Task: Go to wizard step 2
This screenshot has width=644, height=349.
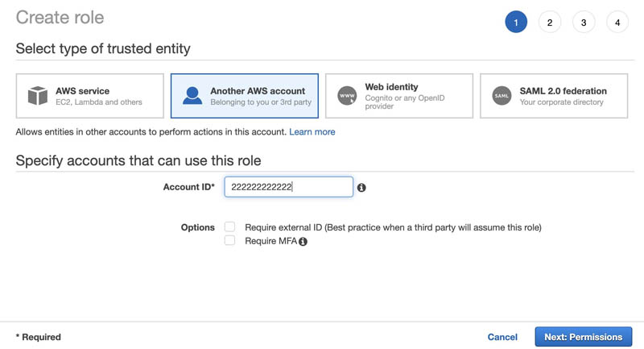Action: tap(550, 23)
